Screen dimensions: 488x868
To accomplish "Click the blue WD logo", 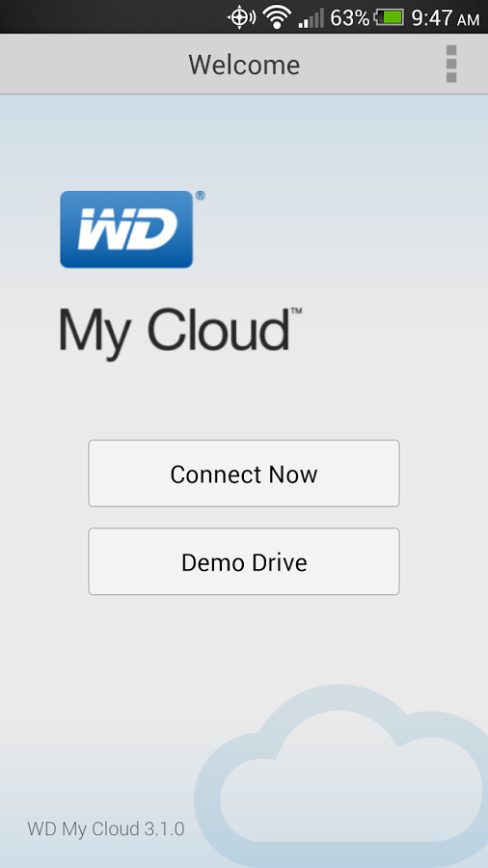I will (126, 230).
